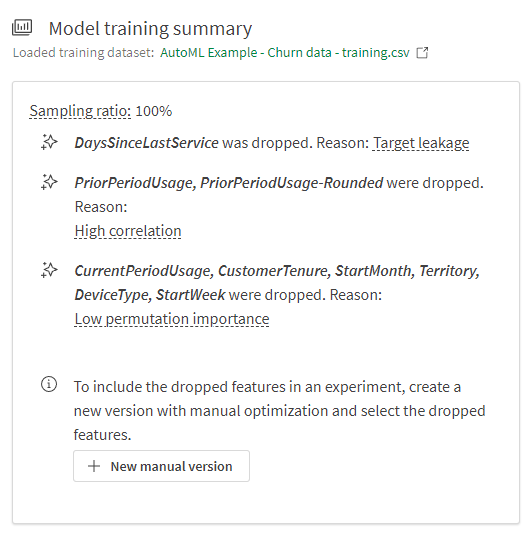Click the model training summary chart icon
This screenshot has height=533, width=529.
click(22, 28)
